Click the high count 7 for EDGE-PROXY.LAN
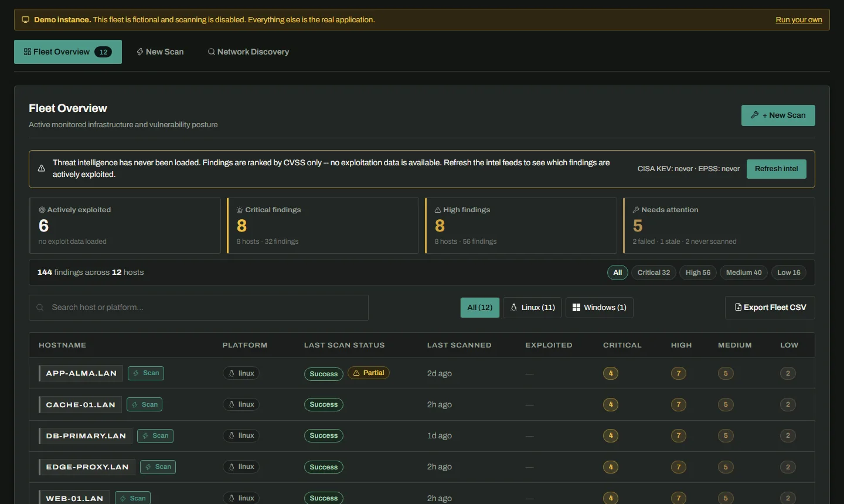The width and height of the screenshot is (844, 504). point(679,467)
